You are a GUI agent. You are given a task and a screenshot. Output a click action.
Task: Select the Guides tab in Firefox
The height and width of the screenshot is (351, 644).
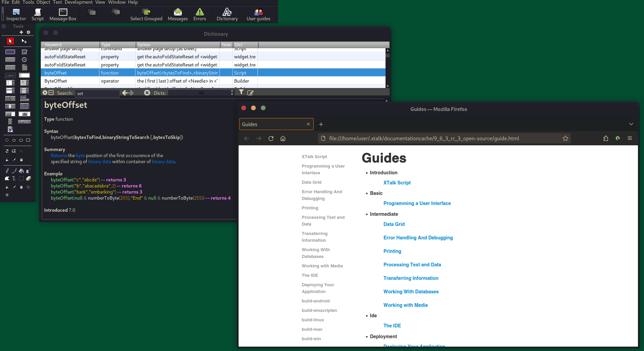[x=276, y=124]
